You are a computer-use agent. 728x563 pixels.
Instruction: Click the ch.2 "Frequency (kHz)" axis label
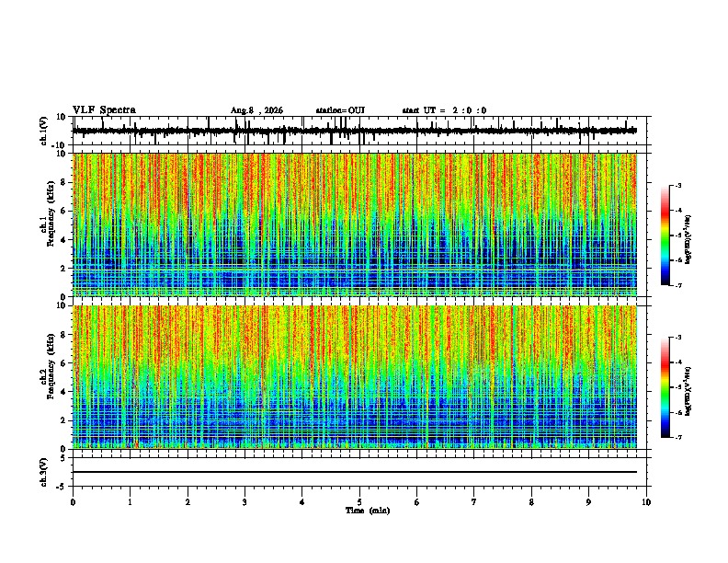point(51,366)
